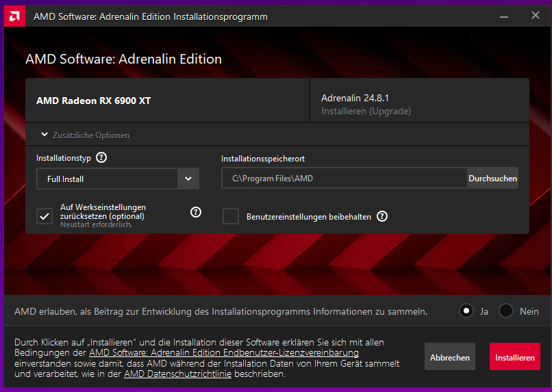Collapse the Zusätzliche Optionen section
Viewport: 552px width, 392px height.
point(45,135)
